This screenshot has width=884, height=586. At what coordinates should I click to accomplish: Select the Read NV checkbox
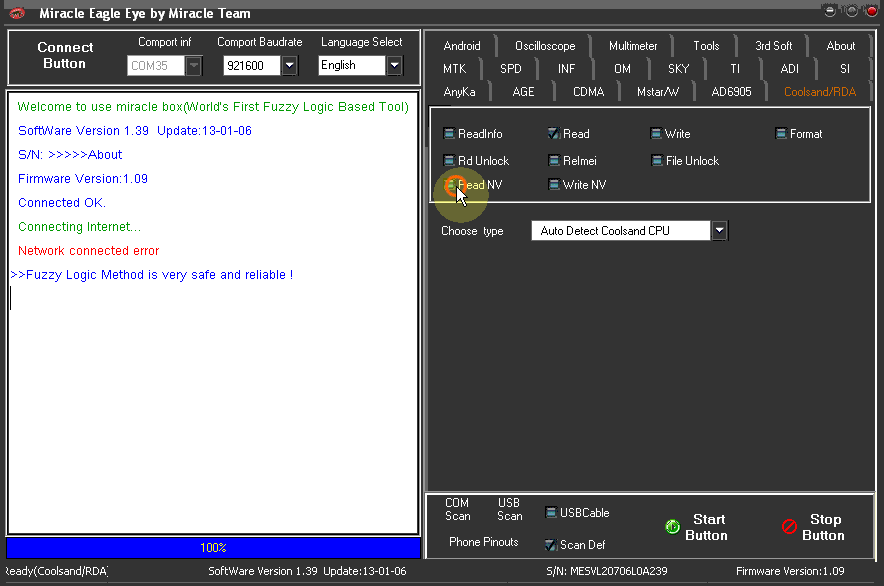click(x=450, y=184)
